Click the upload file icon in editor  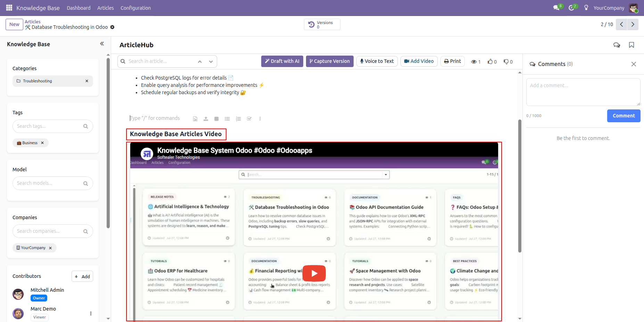click(206, 119)
